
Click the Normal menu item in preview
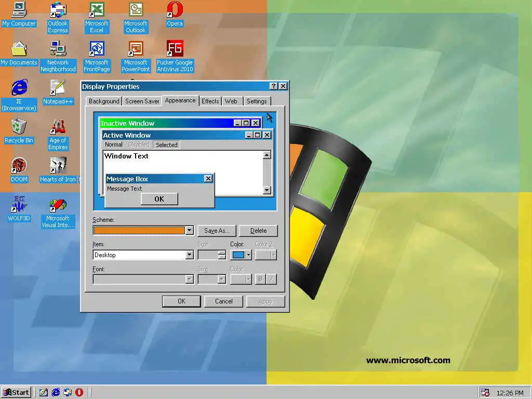[114, 144]
